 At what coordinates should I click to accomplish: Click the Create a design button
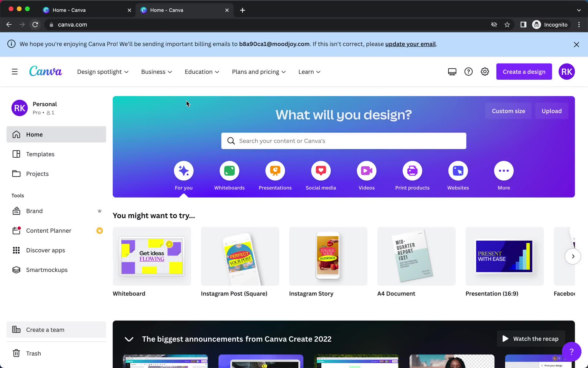tap(524, 72)
